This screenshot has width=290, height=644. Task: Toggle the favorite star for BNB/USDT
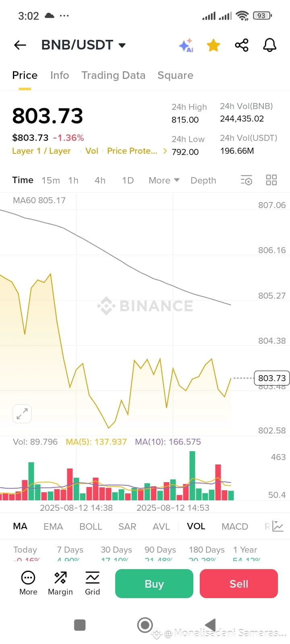[213, 45]
